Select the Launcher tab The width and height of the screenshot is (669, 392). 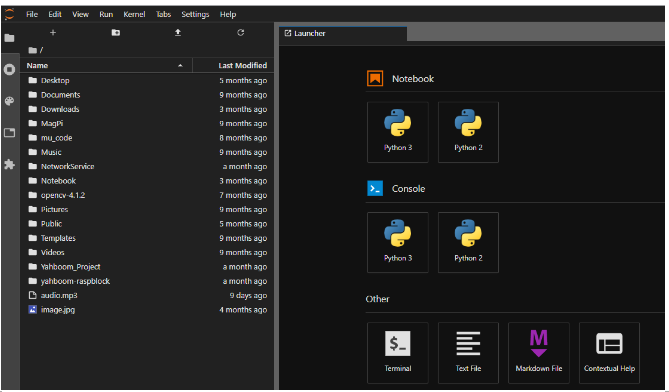pos(343,33)
